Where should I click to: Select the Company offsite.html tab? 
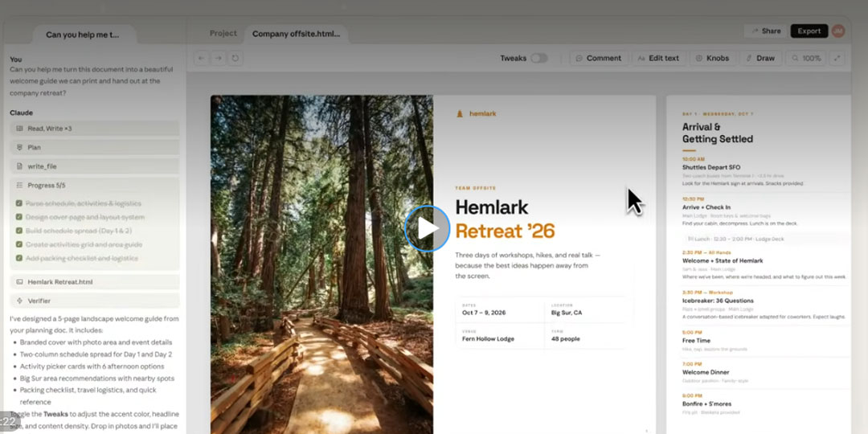(296, 34)
